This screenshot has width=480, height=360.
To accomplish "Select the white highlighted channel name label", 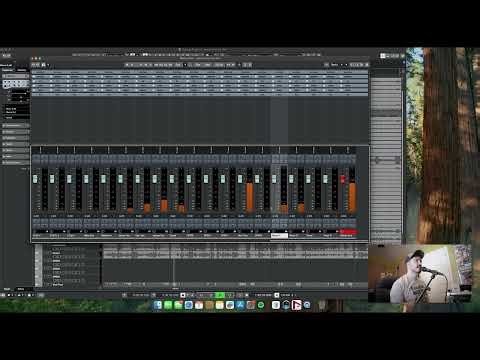I will [x=279, y=236].
